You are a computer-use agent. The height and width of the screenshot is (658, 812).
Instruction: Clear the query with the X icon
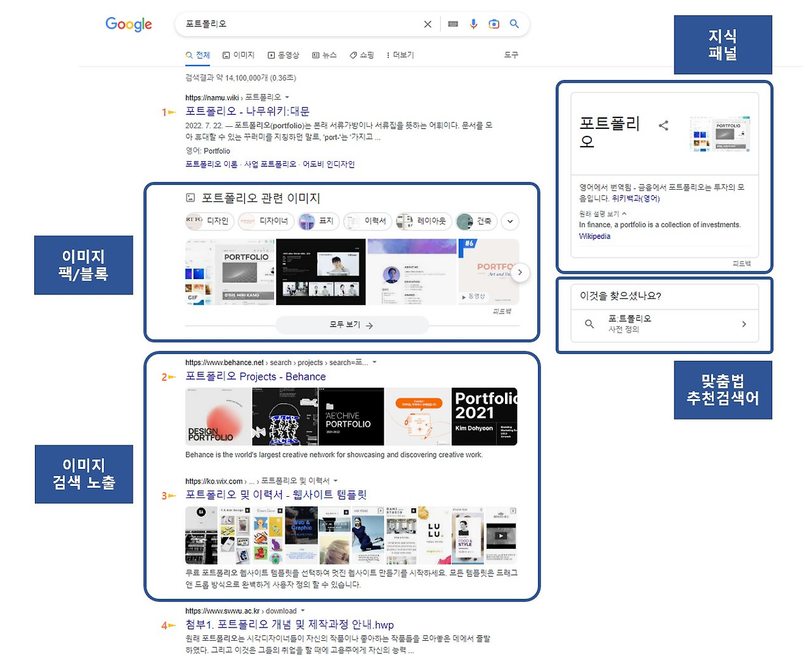pos(428,23)
